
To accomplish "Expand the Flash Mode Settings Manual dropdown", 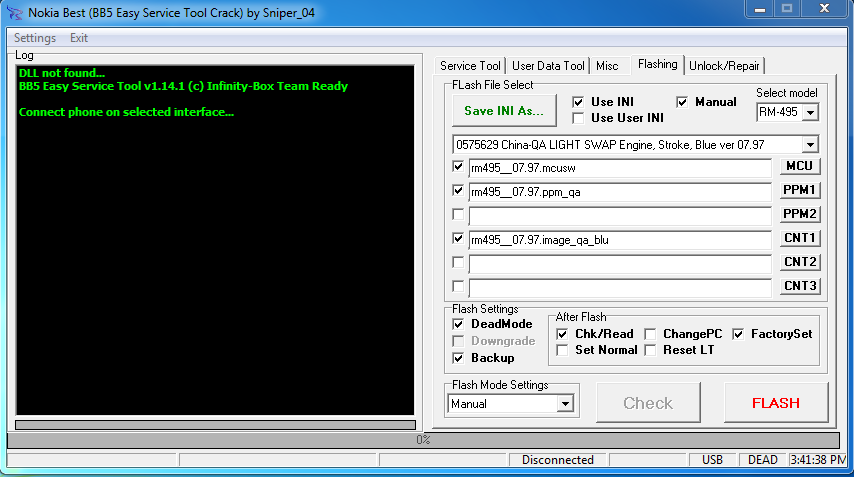I will (x=565, y=404).
